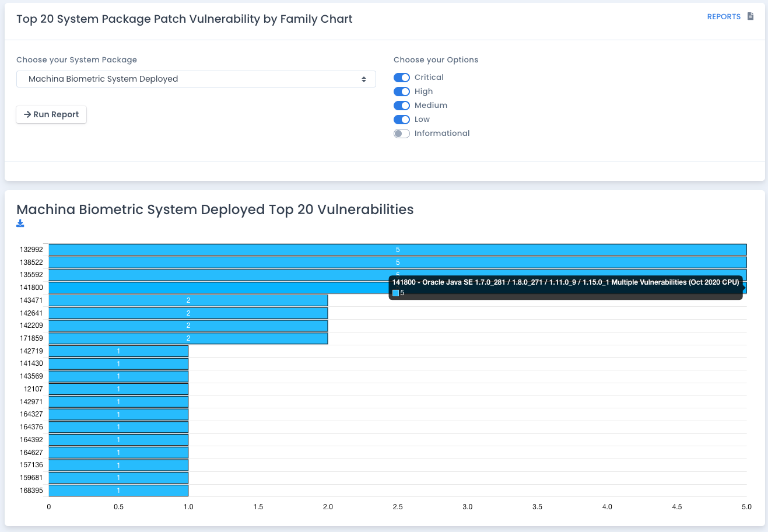
Task: Click the Oracle Java SE tooltip title
Action: click(566, 282)
